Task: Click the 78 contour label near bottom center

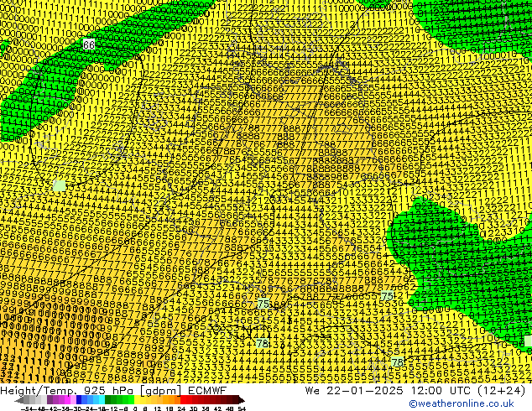Action: (x=263, y=344)
